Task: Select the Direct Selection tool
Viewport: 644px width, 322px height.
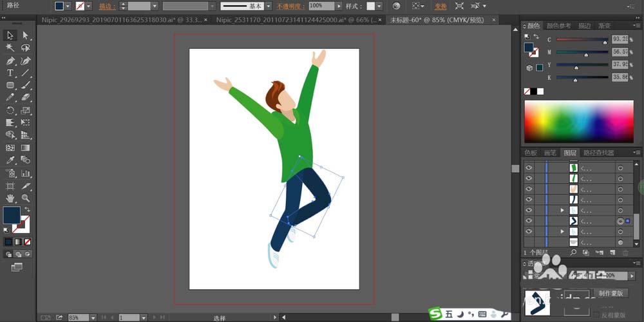Action: point(26,35)
